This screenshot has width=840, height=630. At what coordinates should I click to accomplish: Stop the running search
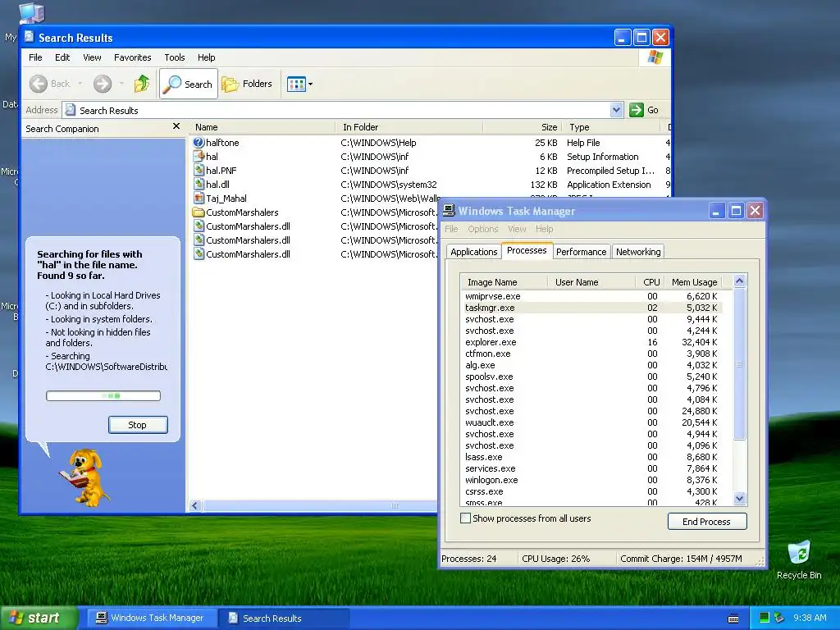coord(138,425)
